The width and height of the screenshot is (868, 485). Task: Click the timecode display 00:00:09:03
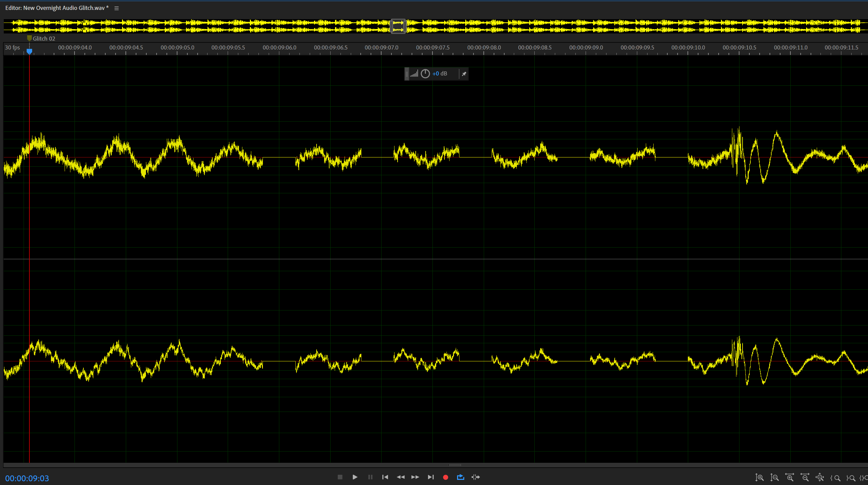[27, 478]
